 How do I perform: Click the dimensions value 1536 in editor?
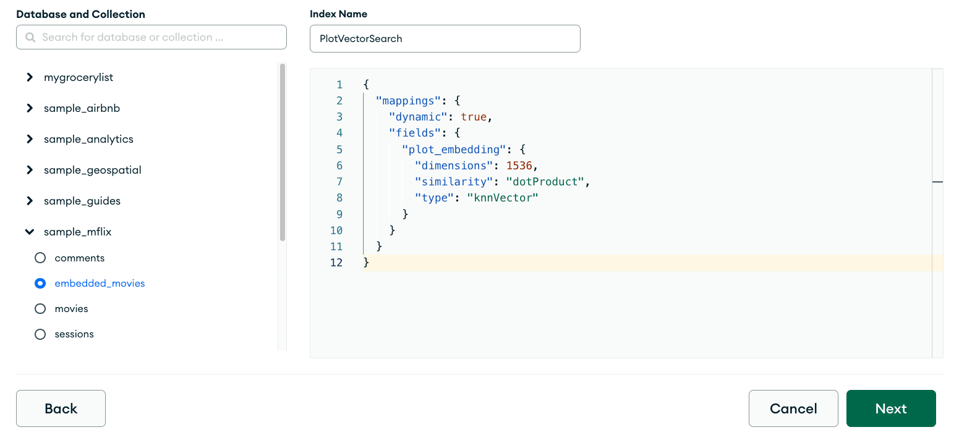[519, 166]
